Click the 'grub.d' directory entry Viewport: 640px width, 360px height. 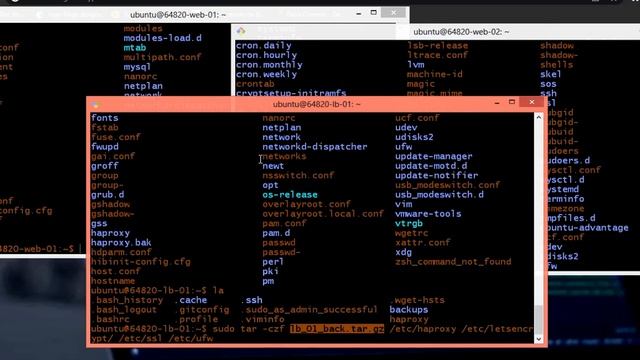click(x=108, y=195)
